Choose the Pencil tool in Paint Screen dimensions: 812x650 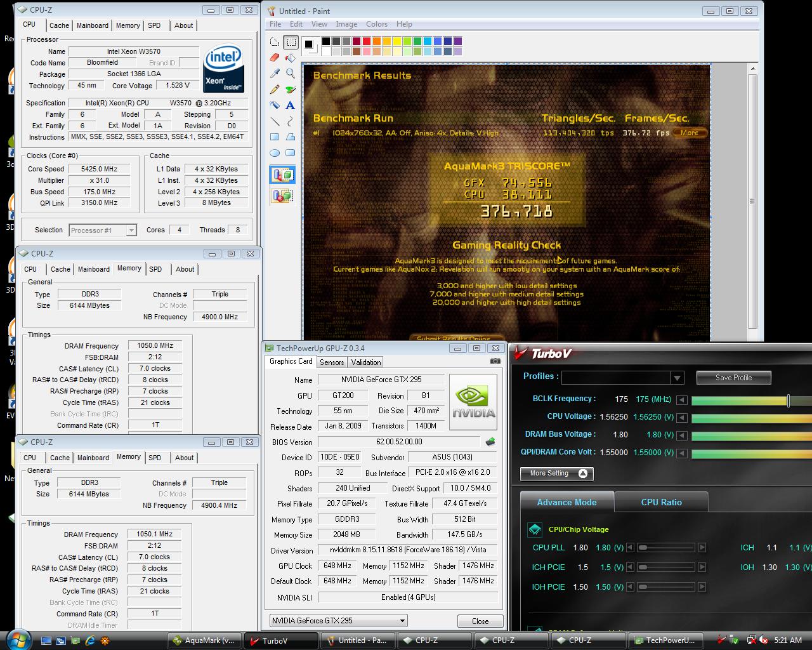click(x=275, y=90)
